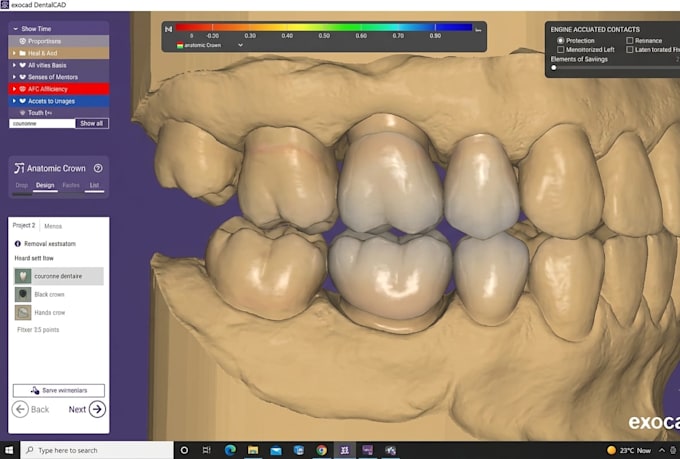Click the Black crown label
Screen dimensions: 680x459
coord(49,294)
